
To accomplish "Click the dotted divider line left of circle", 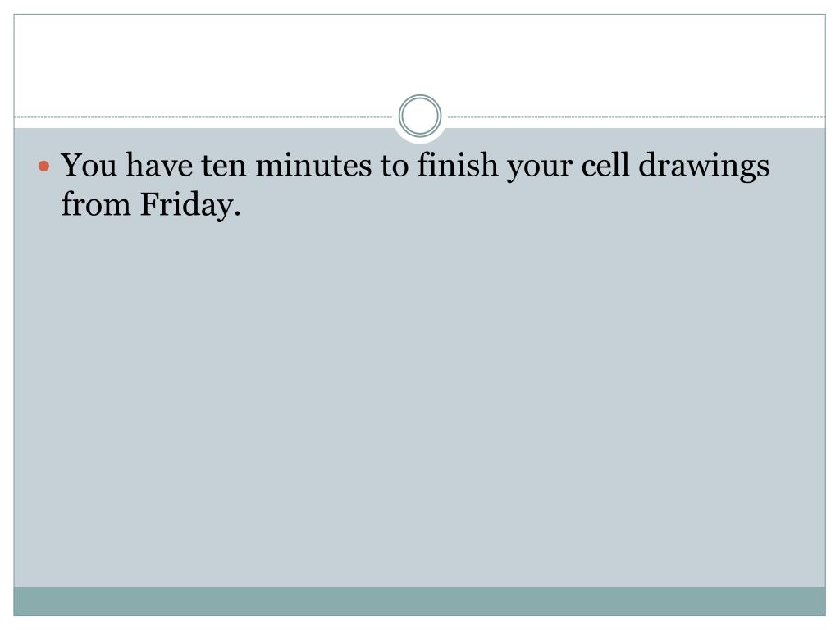I will click(x=203, y=116).
